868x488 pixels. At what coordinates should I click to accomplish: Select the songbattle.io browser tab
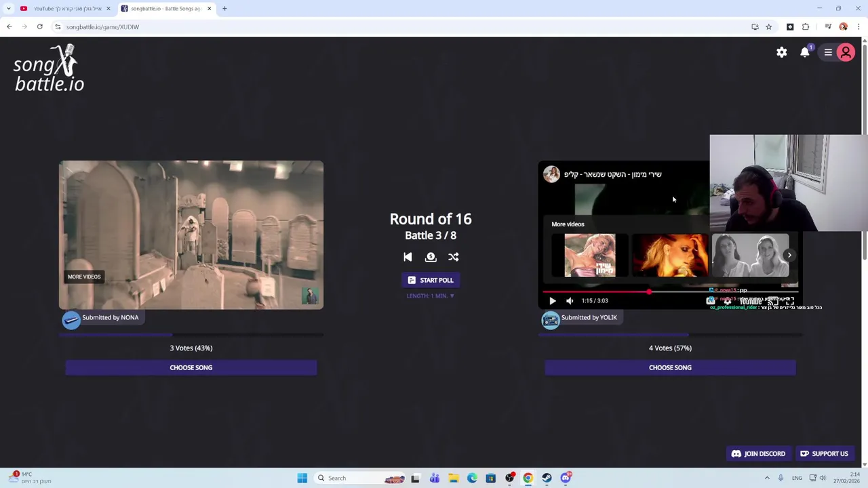coord(165,9)
